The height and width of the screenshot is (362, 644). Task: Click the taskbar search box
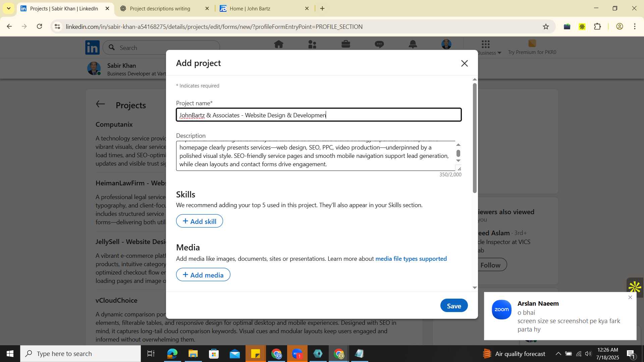pyautogui.click(x=80, y=354)
